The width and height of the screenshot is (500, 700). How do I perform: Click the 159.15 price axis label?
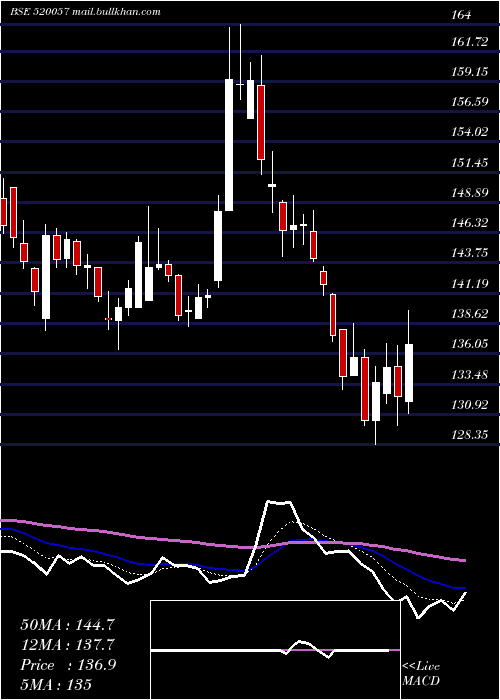469,71
